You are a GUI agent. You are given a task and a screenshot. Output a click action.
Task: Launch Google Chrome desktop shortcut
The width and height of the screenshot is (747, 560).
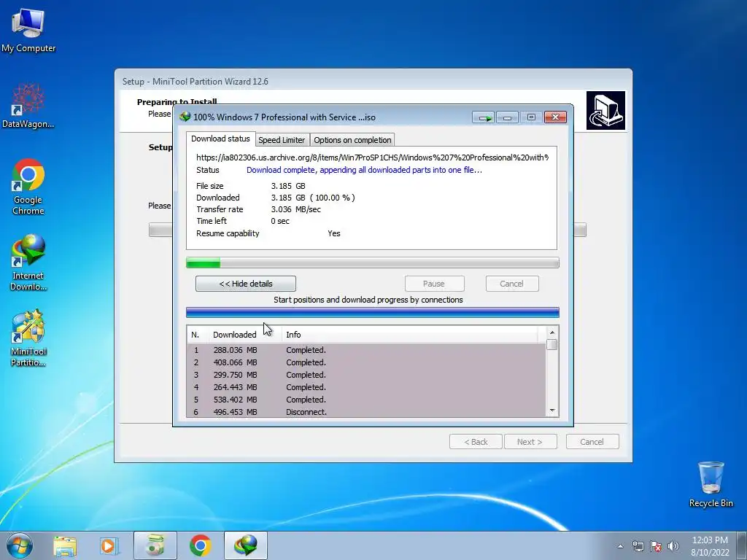[28, 186]
